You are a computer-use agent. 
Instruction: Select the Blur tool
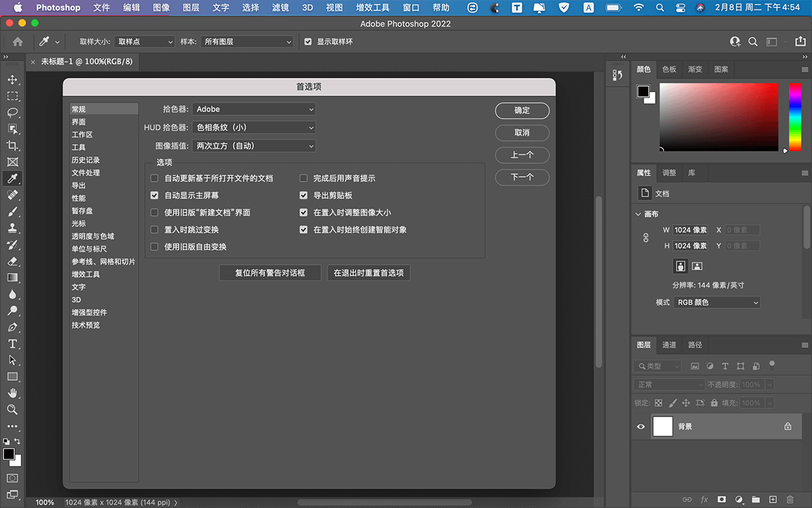pos(12,294)
